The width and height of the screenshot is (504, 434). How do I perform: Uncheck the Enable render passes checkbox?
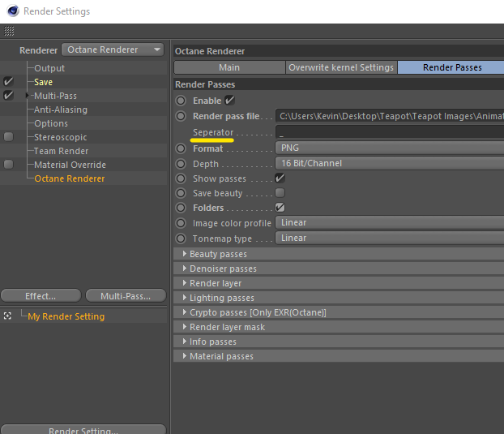[x=229, y=101]
